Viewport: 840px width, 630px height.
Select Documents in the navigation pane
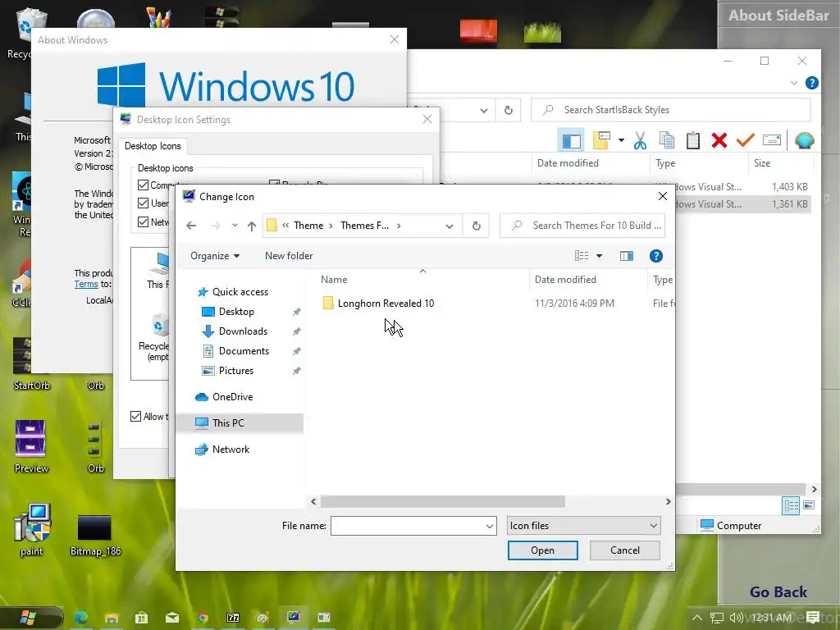[x=244, y=351]
